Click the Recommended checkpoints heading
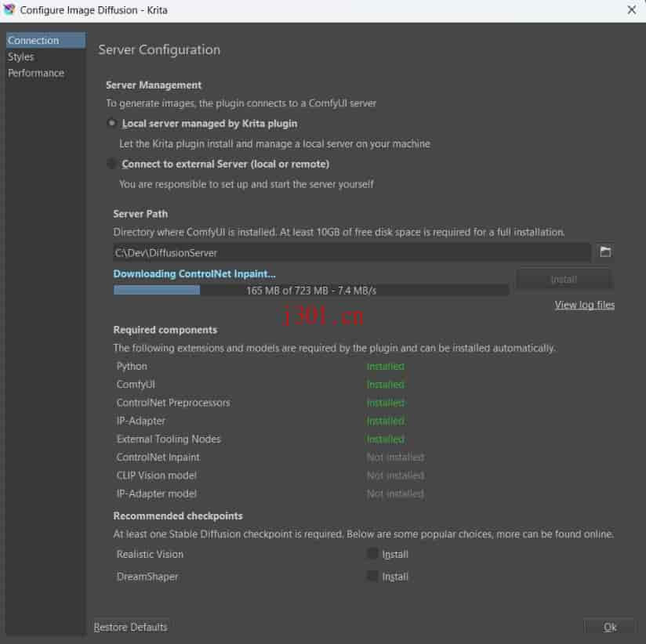Screen dimensions: 646x644 178,516
